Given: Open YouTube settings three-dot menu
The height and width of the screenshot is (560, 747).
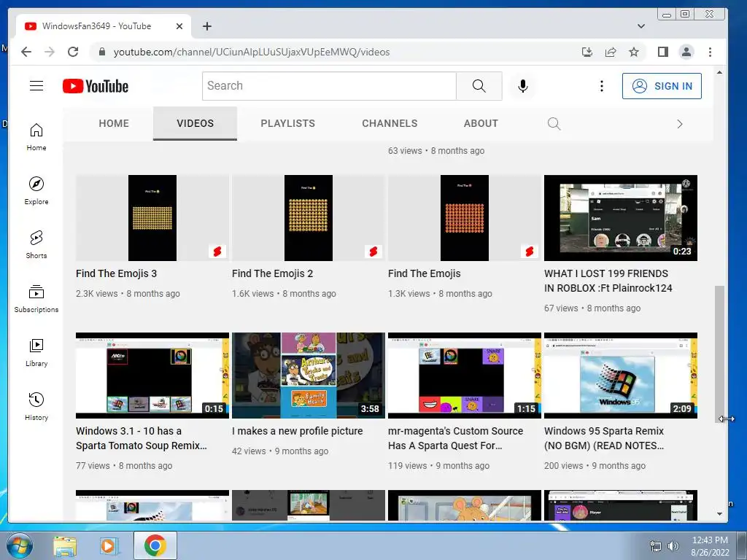Looking at the screenshot, I should [x=602, y=86].
